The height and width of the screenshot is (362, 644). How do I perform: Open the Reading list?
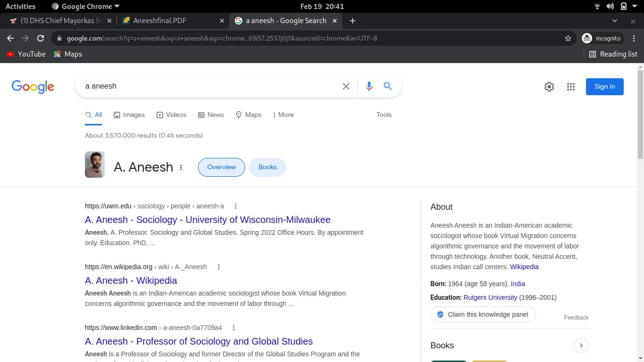[613, 54]
